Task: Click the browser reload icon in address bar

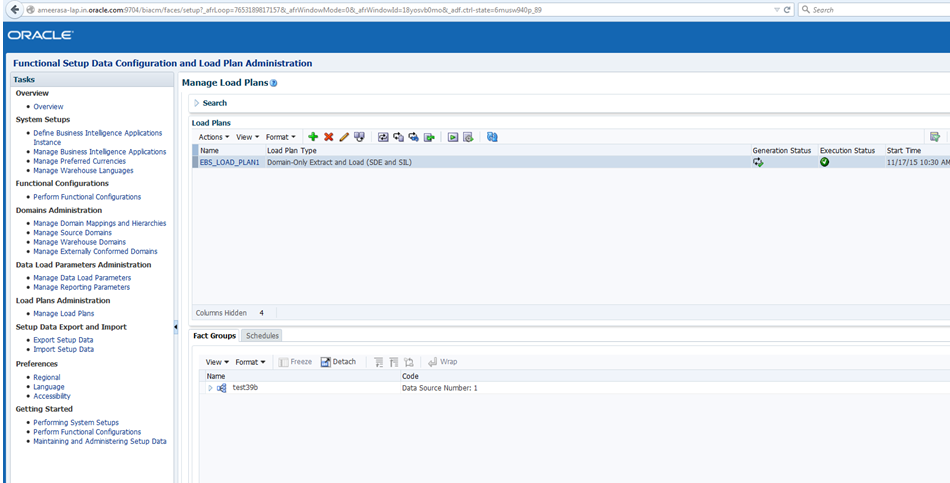Action: pos(788,10)
